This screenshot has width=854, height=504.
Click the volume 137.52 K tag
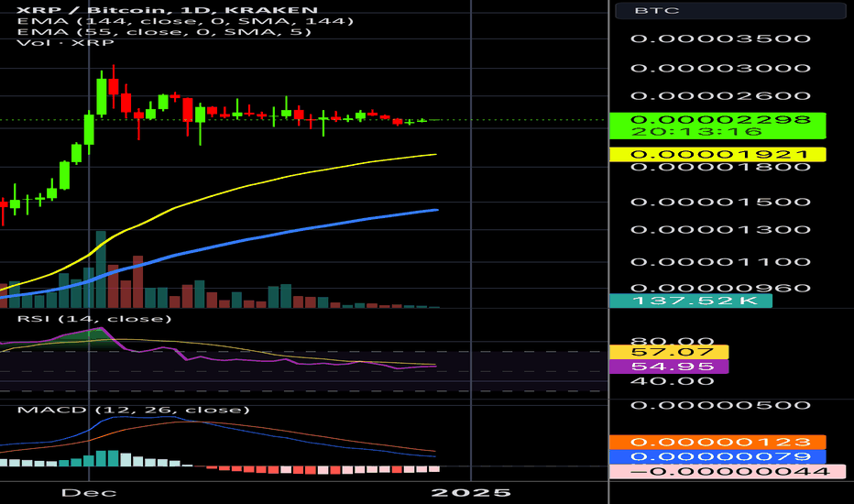[691, 301]
